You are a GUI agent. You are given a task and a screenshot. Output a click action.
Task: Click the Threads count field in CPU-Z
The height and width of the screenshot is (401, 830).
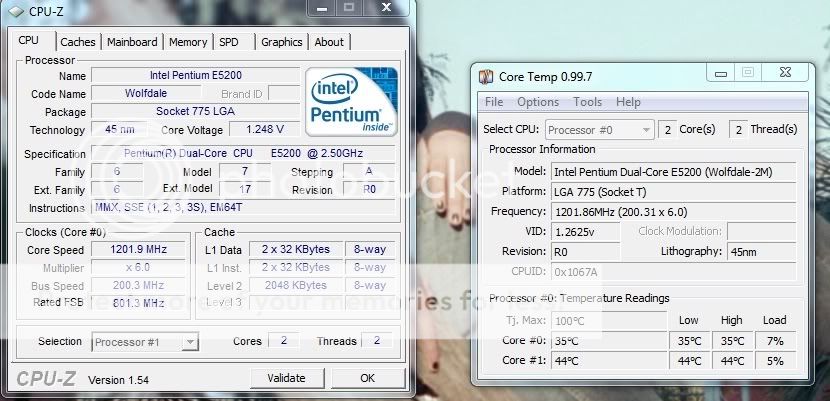click(377, 340)
